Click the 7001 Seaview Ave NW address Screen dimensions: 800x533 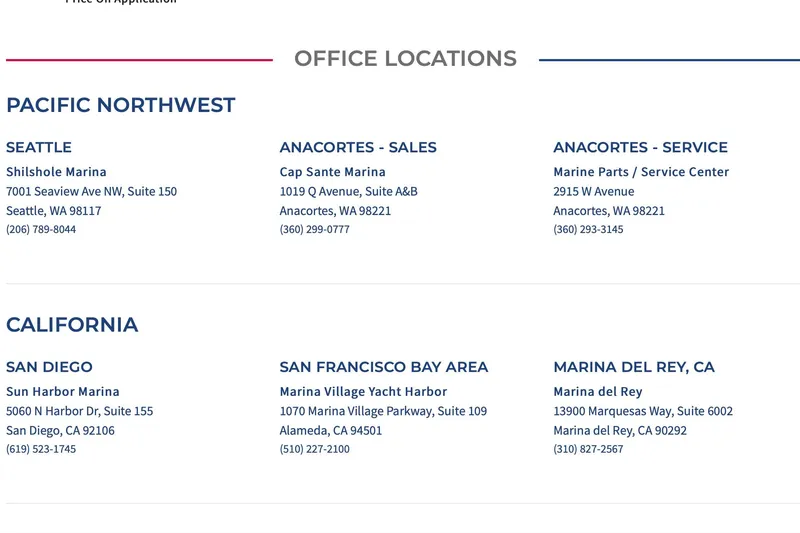pyautogui.click(x=91, y=191)
